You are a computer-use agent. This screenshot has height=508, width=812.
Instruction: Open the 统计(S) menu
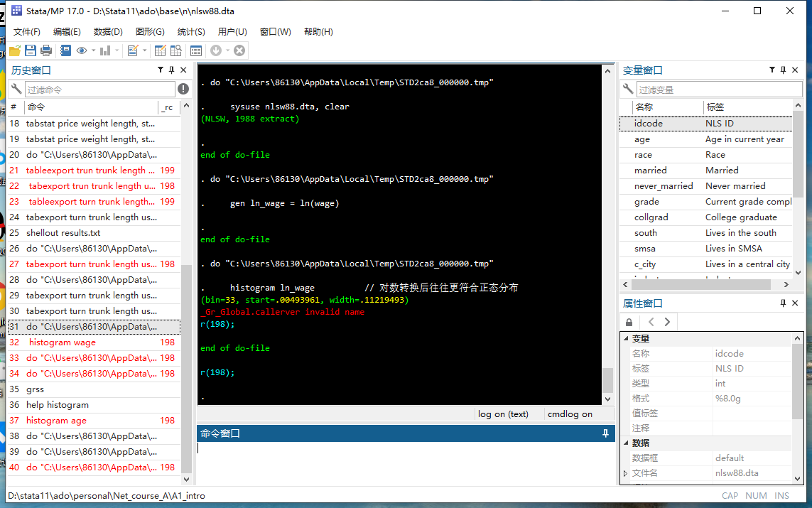(191, 32)
